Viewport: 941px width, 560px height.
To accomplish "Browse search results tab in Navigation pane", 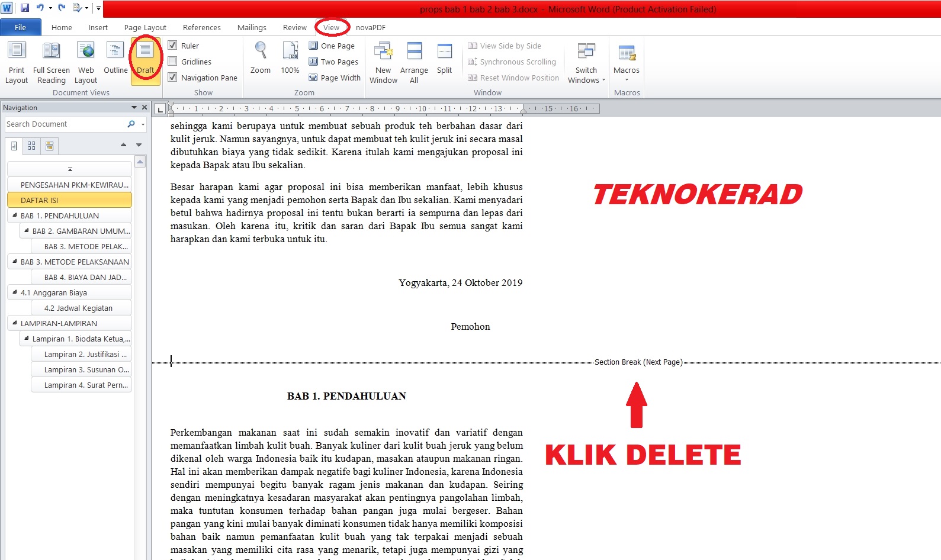I will (50, 146).
